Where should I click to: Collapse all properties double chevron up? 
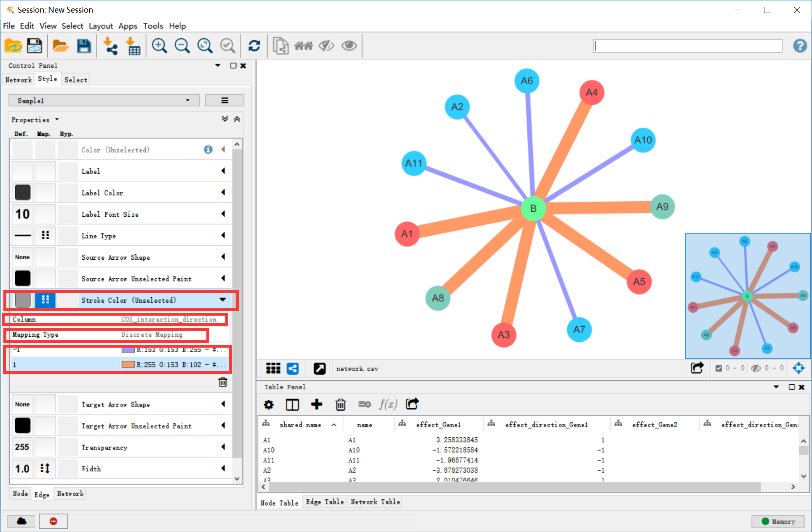(237, 120)
